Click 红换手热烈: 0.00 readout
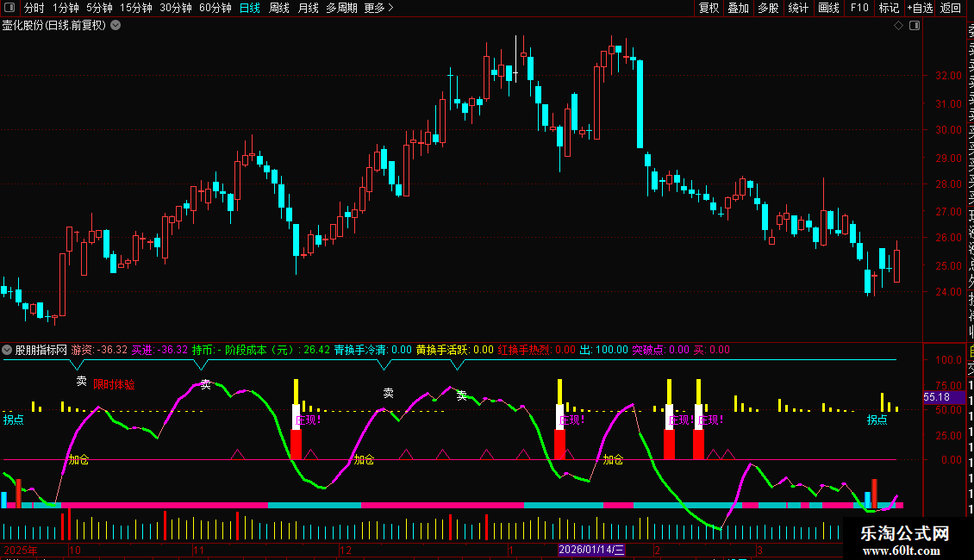The height and width of the screenshot is (560, 974). coord(537,350)
